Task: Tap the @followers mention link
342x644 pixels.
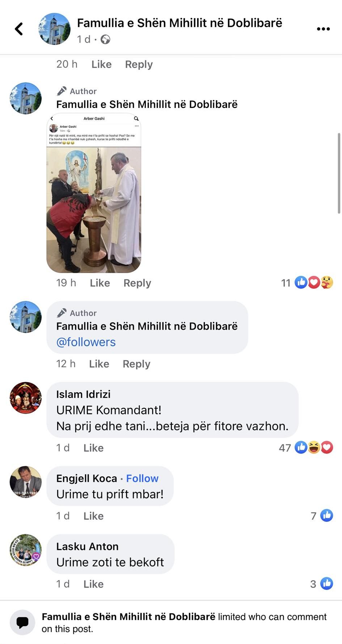Action: tap(86, 342)
